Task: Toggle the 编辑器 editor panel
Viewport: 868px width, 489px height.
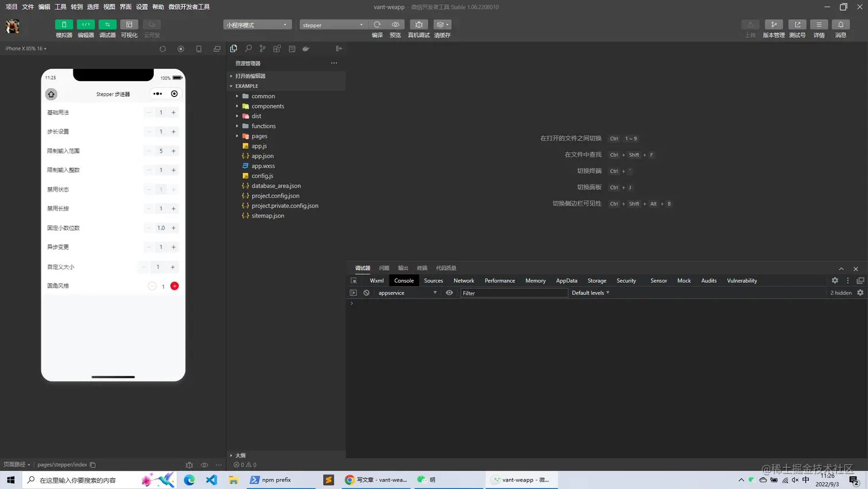Action: coord(86,25)
